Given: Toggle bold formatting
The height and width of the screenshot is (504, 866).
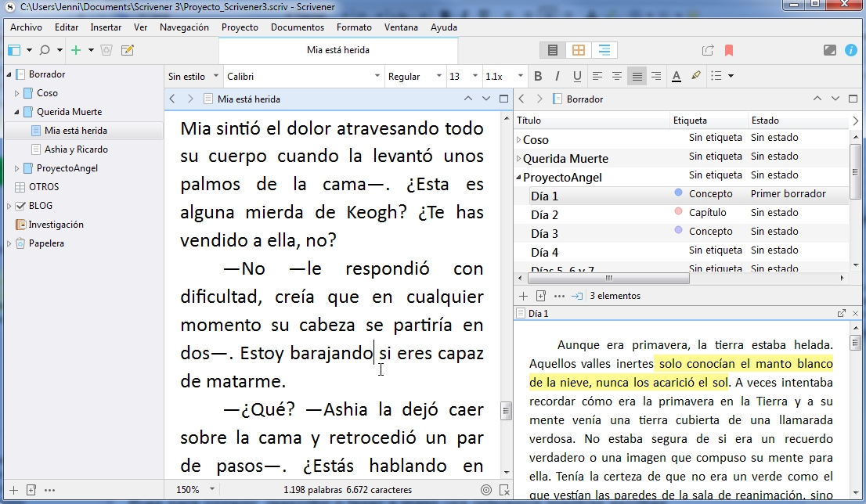Looking at the screenshot, I should 538,76.
